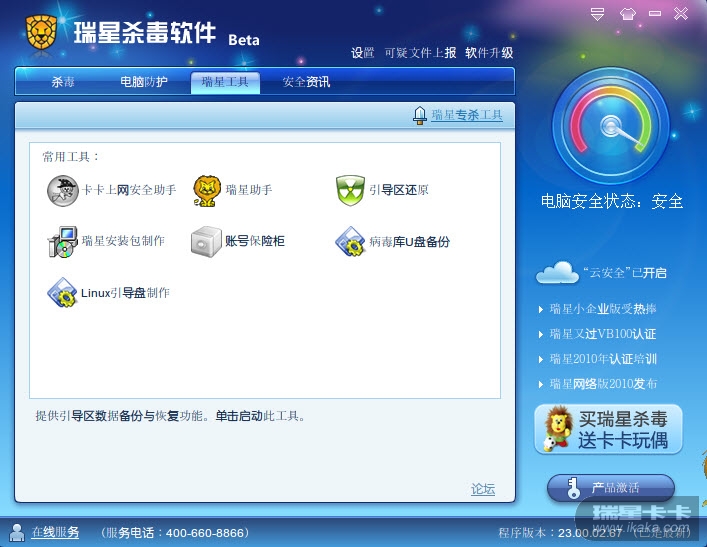Click 软件升级 to update software
Screen dimensions: 707x547
point(489,53)
